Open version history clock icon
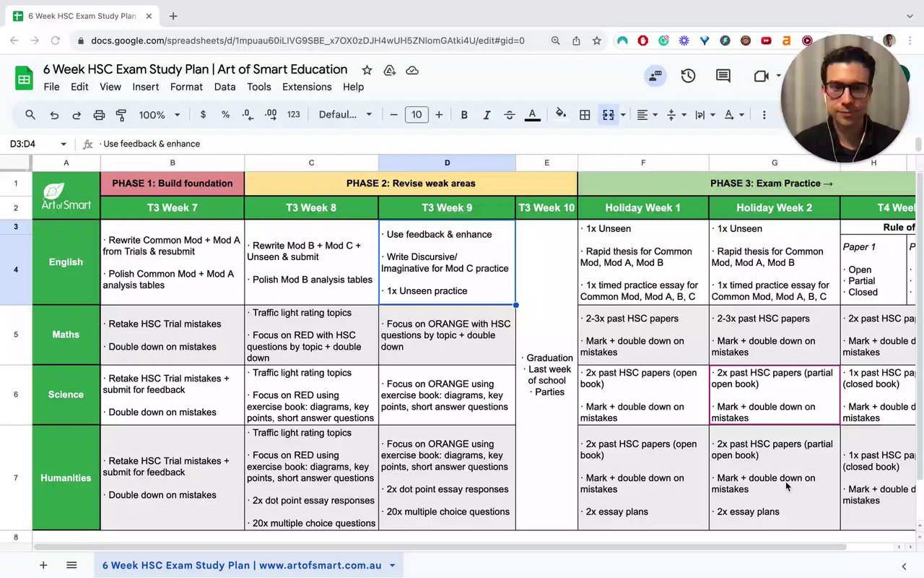This screenshot has width=924, height=578. pos(688,76)
